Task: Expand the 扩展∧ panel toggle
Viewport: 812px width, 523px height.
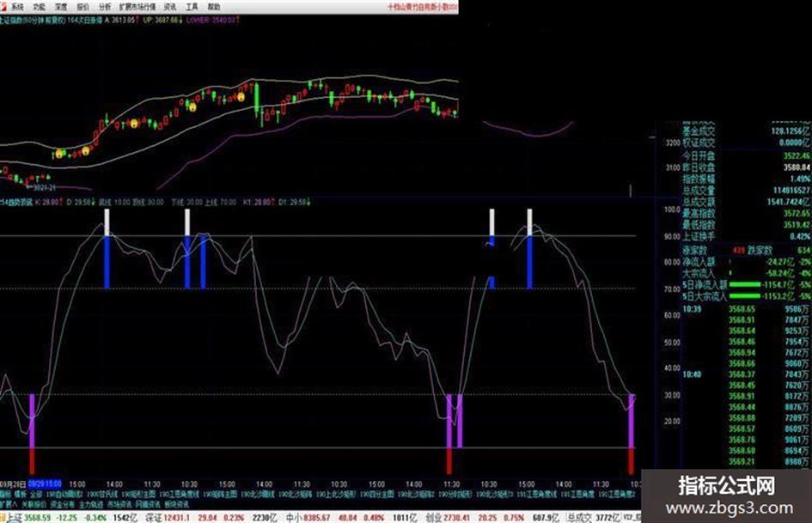Action: (9, 503)
